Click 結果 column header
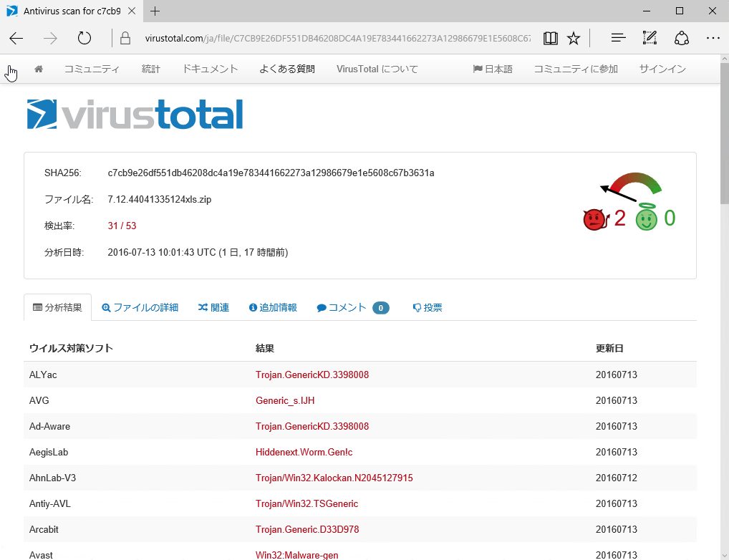Viewport: 729px width, 560px height. 264,348
